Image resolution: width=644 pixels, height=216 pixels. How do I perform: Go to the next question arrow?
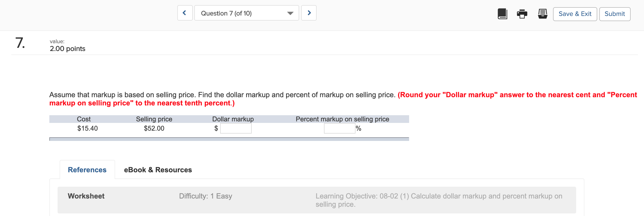point(309,13)
